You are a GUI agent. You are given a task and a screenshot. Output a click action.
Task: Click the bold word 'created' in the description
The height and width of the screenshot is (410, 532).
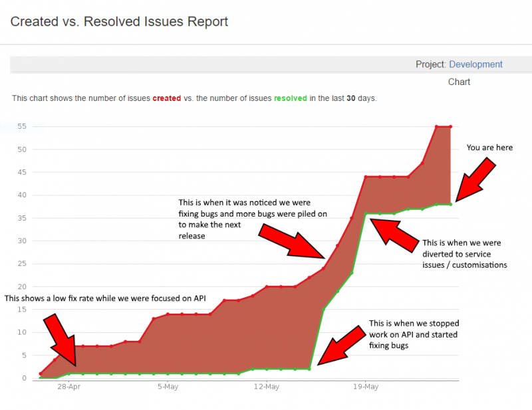pos(166,98)
